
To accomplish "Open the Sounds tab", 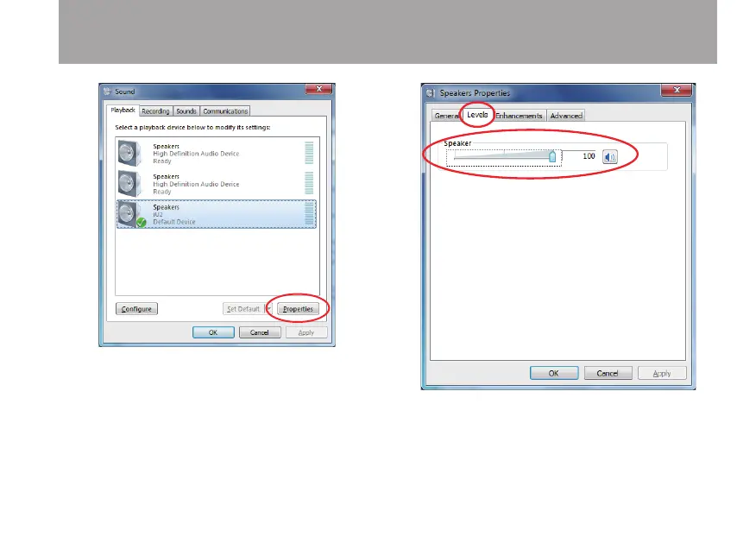I will [186, 110].
